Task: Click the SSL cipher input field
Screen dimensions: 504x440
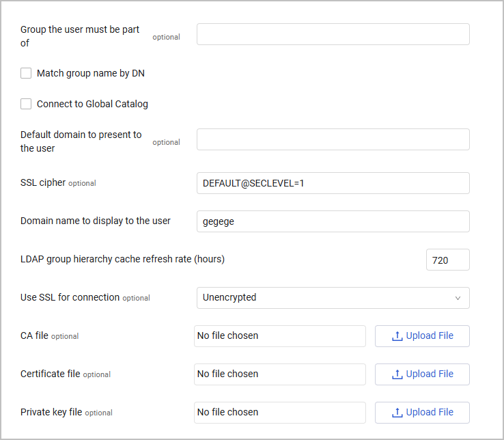Action: pos(333,183)
